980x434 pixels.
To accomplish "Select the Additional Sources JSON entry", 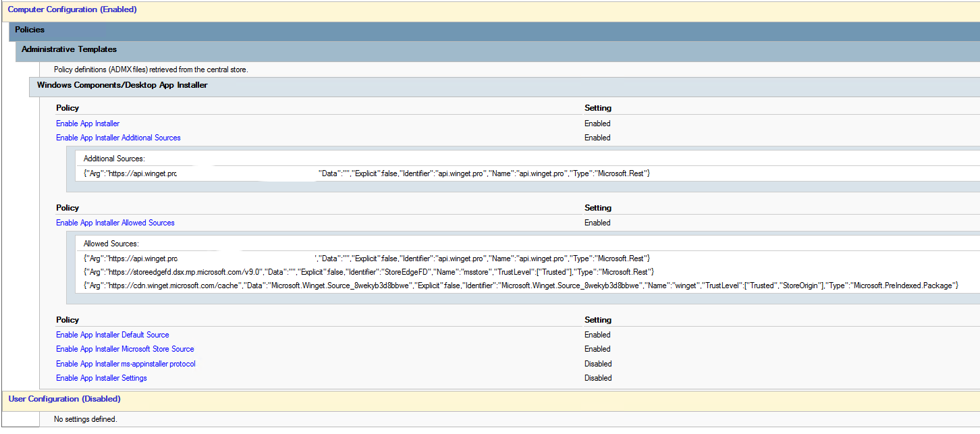I will pyautogui.click(x=366, y=173).
